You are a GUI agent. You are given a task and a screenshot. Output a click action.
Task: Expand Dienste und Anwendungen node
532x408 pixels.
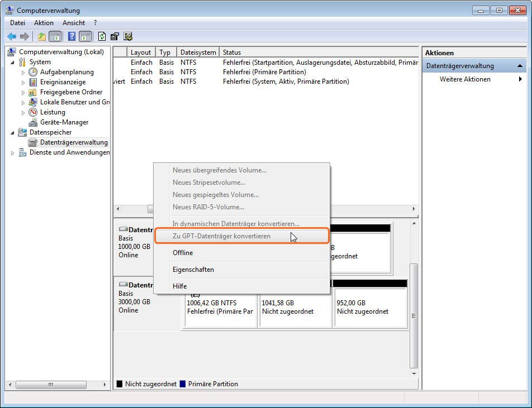tap(12, 153)
